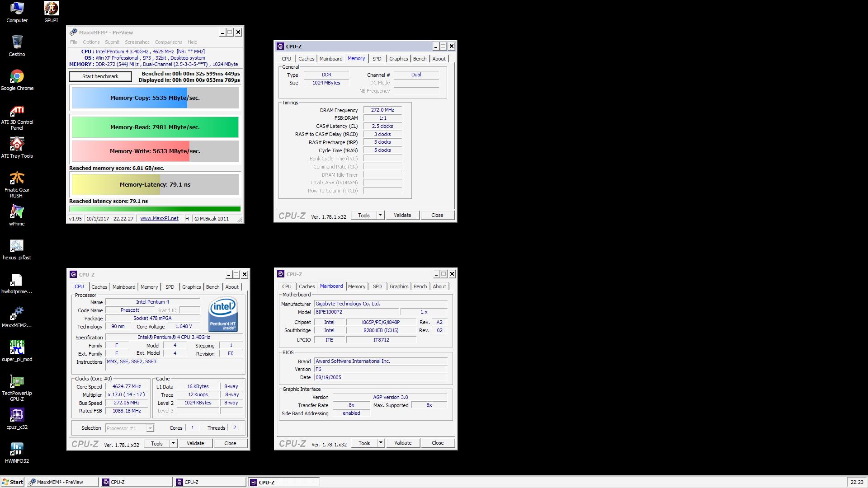Click Start benchmark button
The width and height of the screenshot is (868, 488).
[x=100, y=76]
